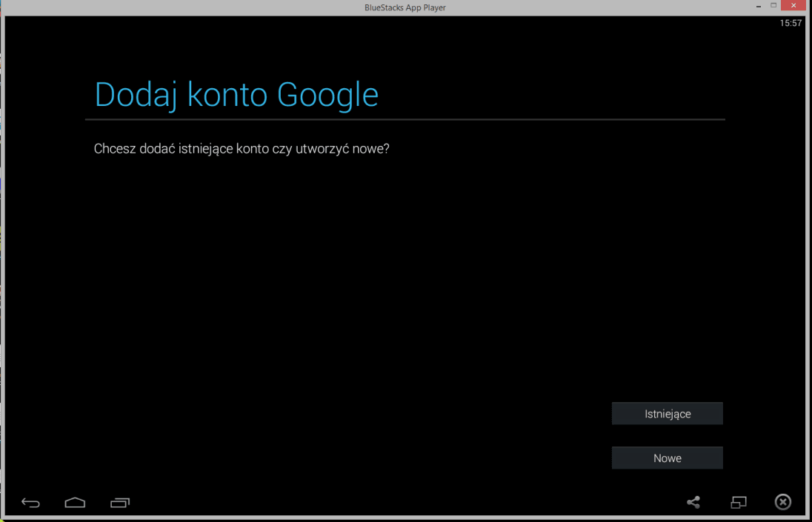812x522 pixels.
Task: Close the BlueStacks App Player window
Action: tap(793, 5)
